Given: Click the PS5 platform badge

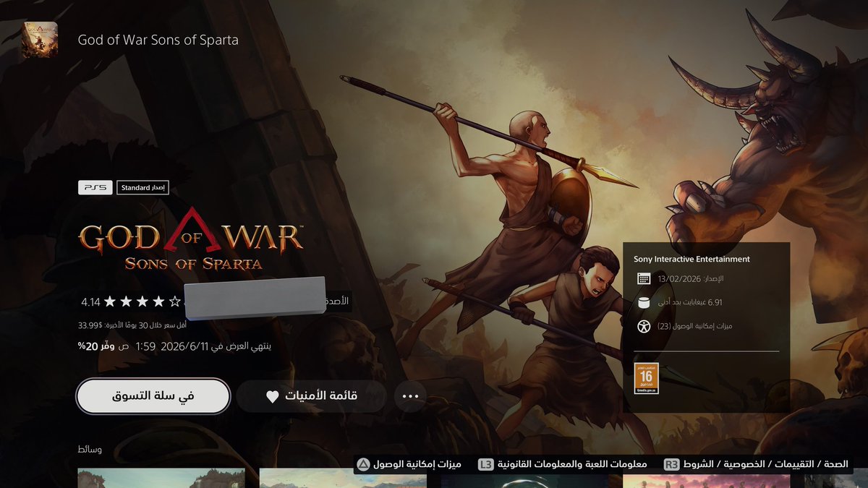Looking at the screenshot, I should point(95,188).
